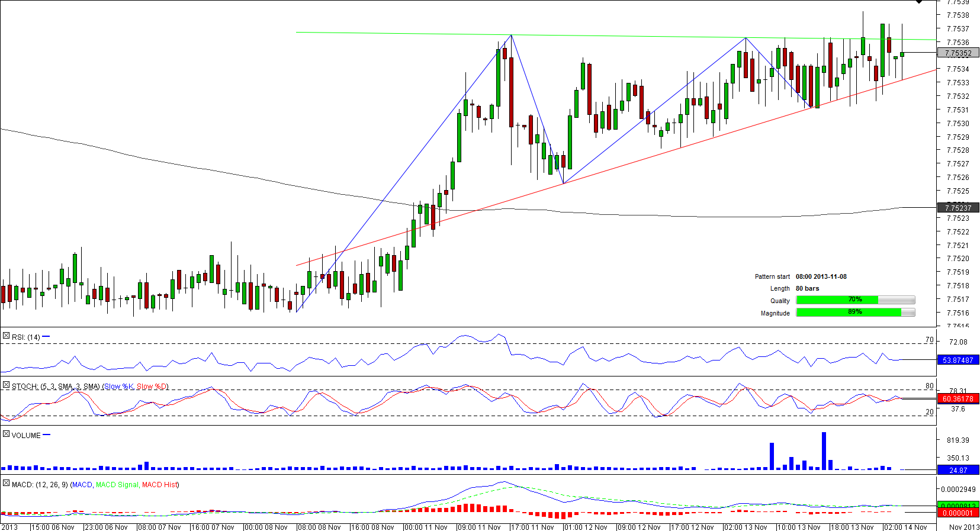The image size is (980, 531).
Task: Click the MACD Hist legend label
Action: click(159, 485)
